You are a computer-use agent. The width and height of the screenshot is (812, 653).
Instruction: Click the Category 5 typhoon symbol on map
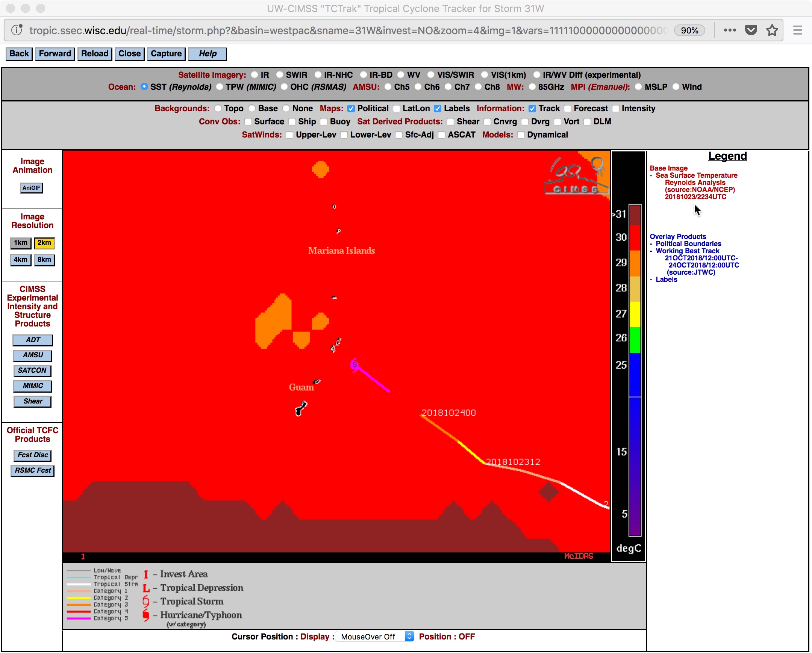354,365
